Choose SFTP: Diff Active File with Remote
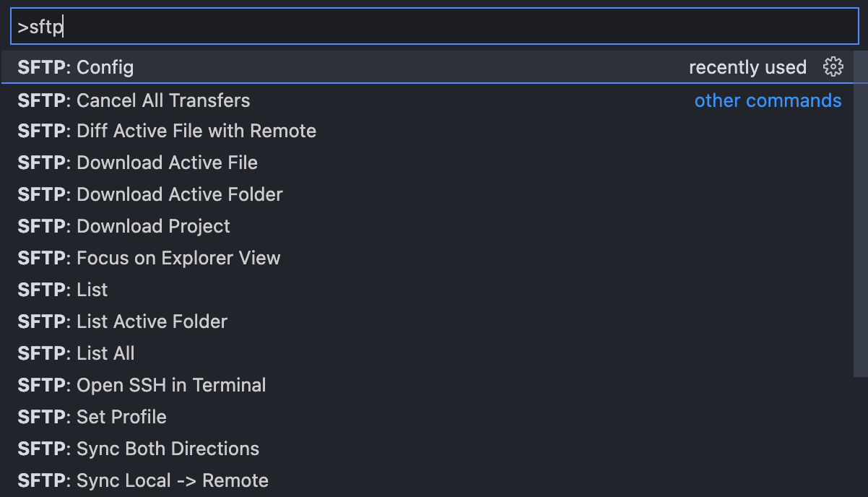Viewport: 868px width, 497px height. 427,131
